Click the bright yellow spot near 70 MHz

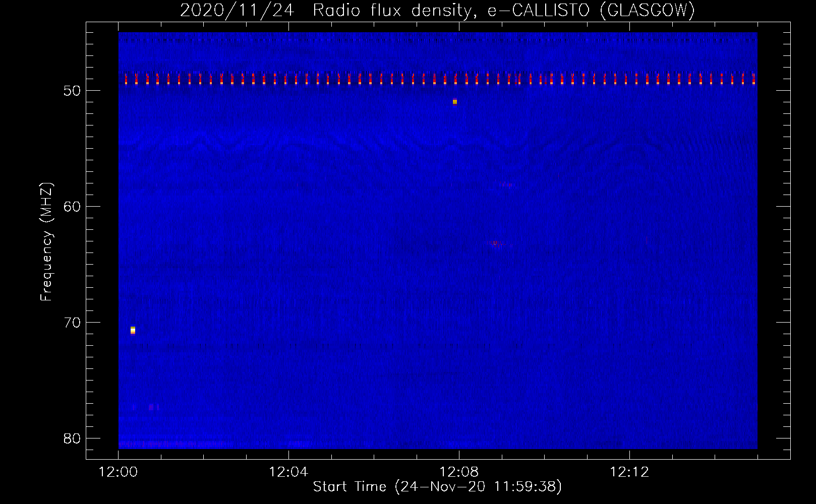[x=133, y=330]
